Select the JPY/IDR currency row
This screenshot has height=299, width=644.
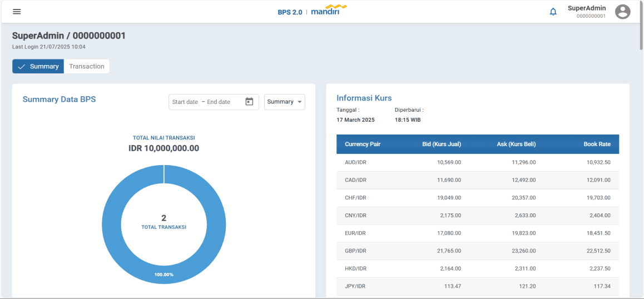click(x=478, y=286)
